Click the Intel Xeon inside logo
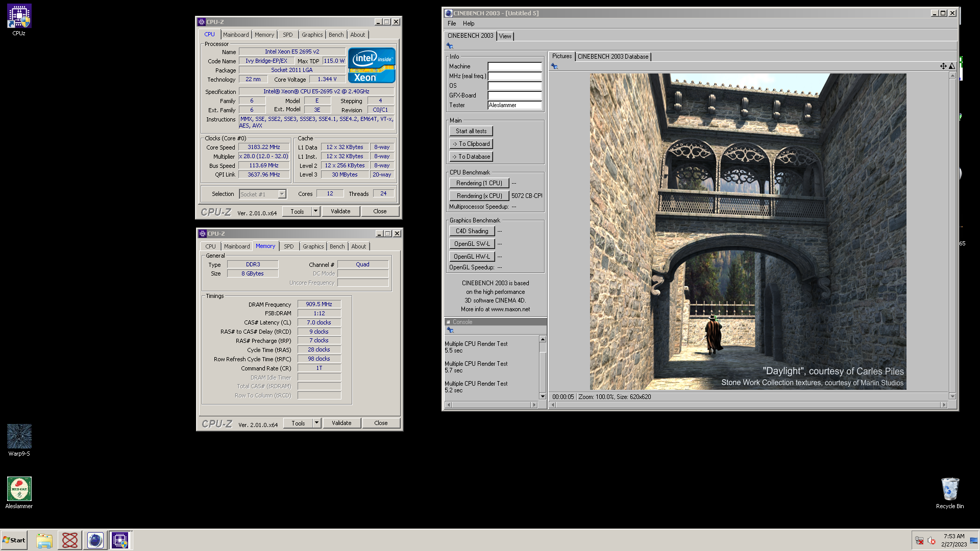980x551 pixels. [372, 65]
